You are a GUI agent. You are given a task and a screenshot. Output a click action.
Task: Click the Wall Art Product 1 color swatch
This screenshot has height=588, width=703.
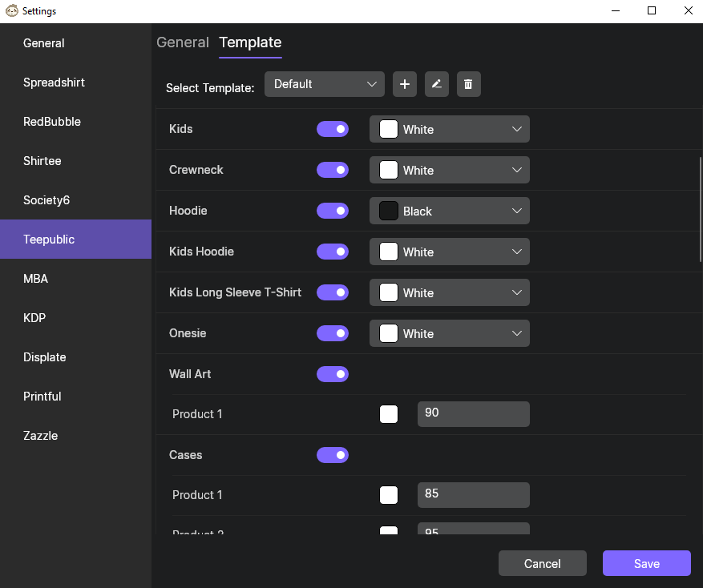(389, 414)
